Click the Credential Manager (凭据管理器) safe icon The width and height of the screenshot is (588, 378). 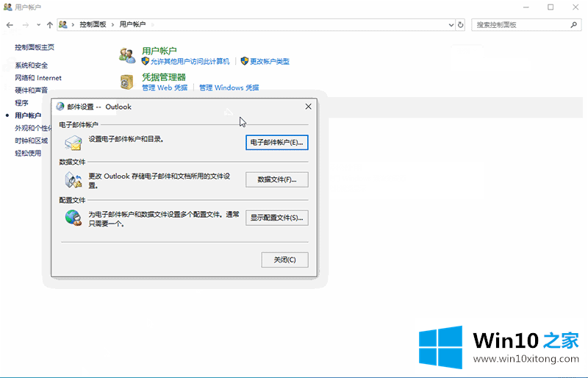click(126, 82)
